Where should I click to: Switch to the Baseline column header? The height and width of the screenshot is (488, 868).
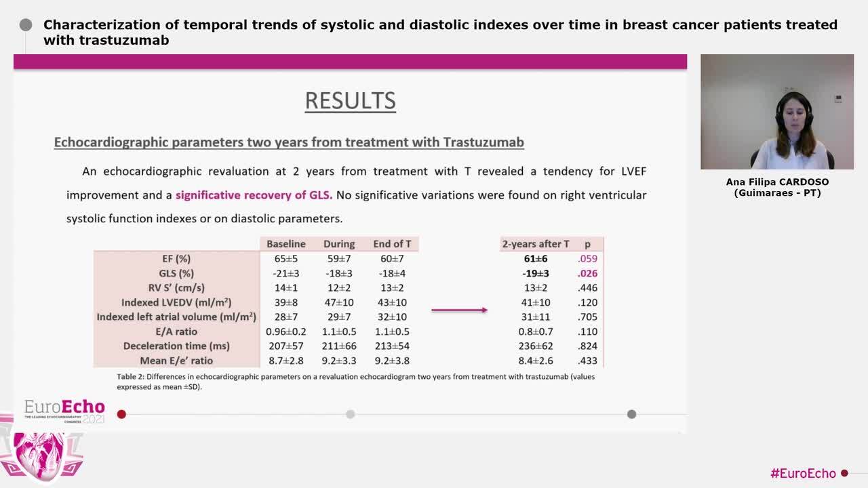(285, 243)
